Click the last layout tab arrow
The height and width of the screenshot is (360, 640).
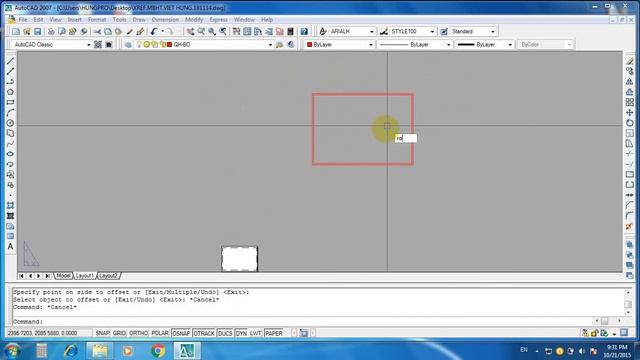point(47,276)
